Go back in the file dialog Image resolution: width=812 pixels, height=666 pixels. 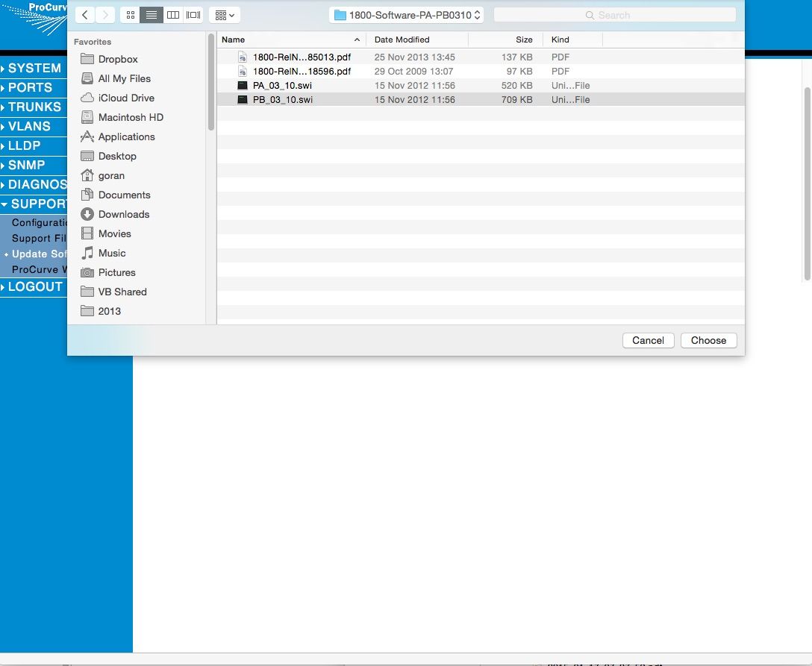(85, 15)
